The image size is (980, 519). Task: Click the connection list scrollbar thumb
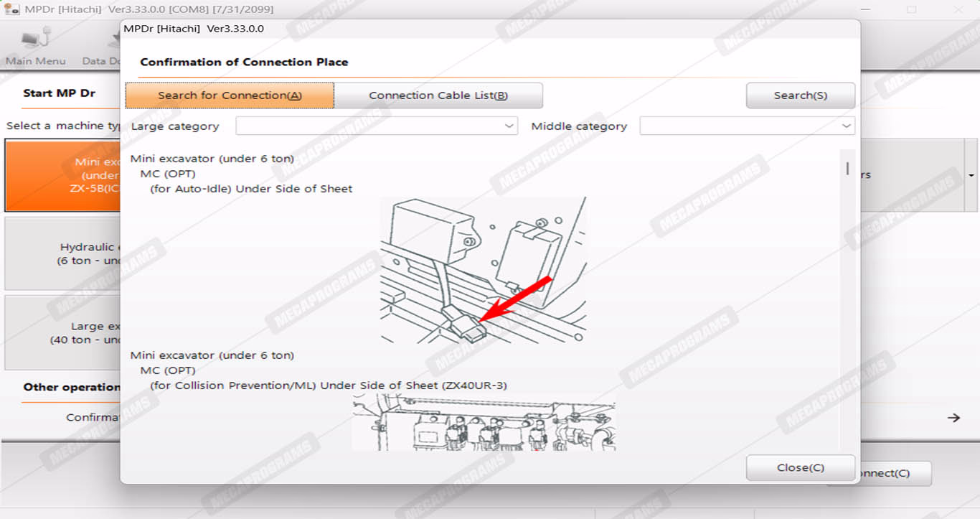pyautogui.click(x=847, y=169)
